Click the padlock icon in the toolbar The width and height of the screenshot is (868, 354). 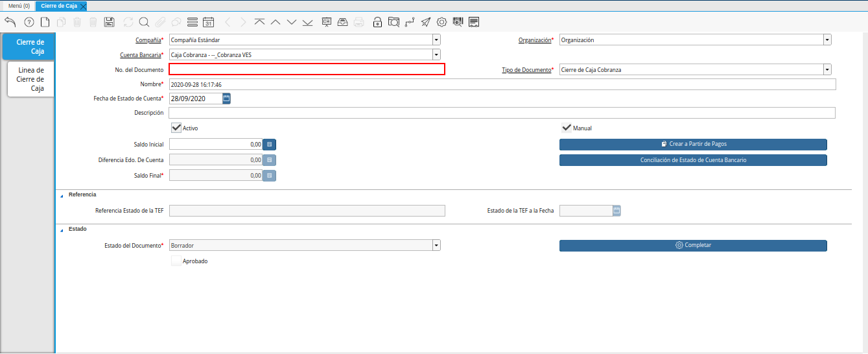click(377, 22)
